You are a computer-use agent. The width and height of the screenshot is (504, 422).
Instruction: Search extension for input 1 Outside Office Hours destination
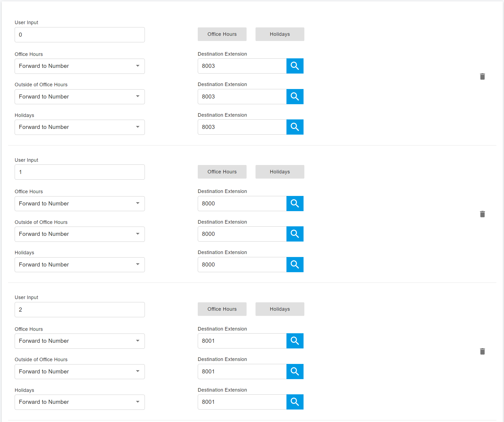295,234
